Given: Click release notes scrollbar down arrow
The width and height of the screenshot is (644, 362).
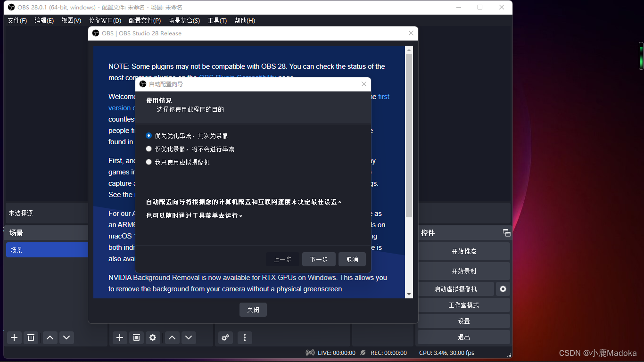Looking at the screenshot, I should click(x=409, y=294).
